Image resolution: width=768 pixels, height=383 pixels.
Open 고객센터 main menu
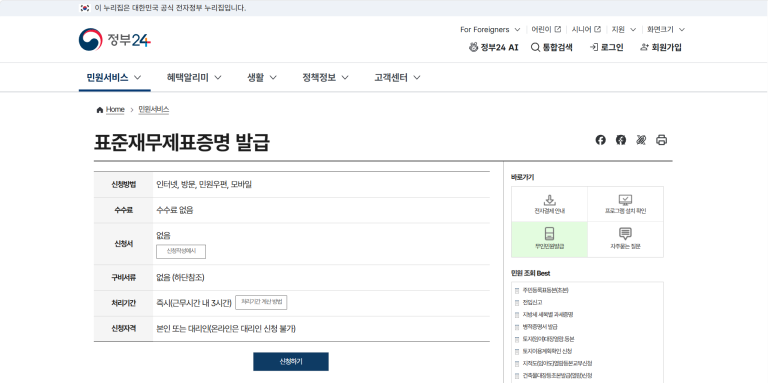(397, 77)
